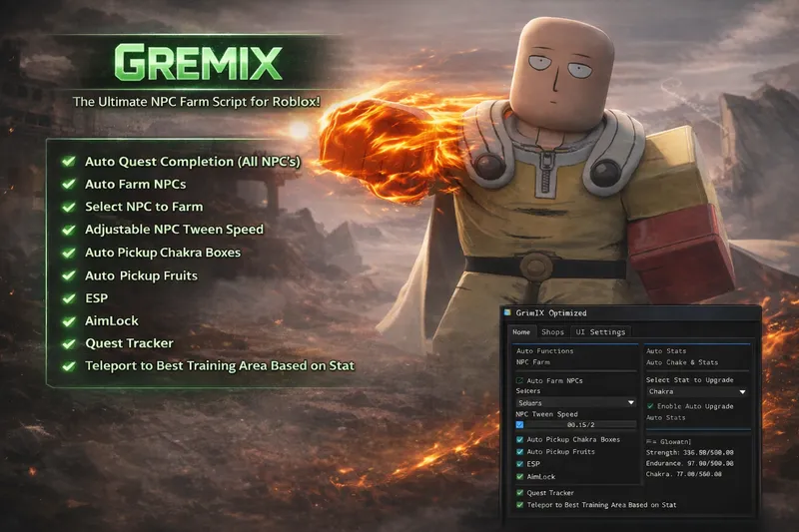Open the UI Settings tab
Image resolution: width=799 pixels, height=532 pixels.
[x=600, y=332]
